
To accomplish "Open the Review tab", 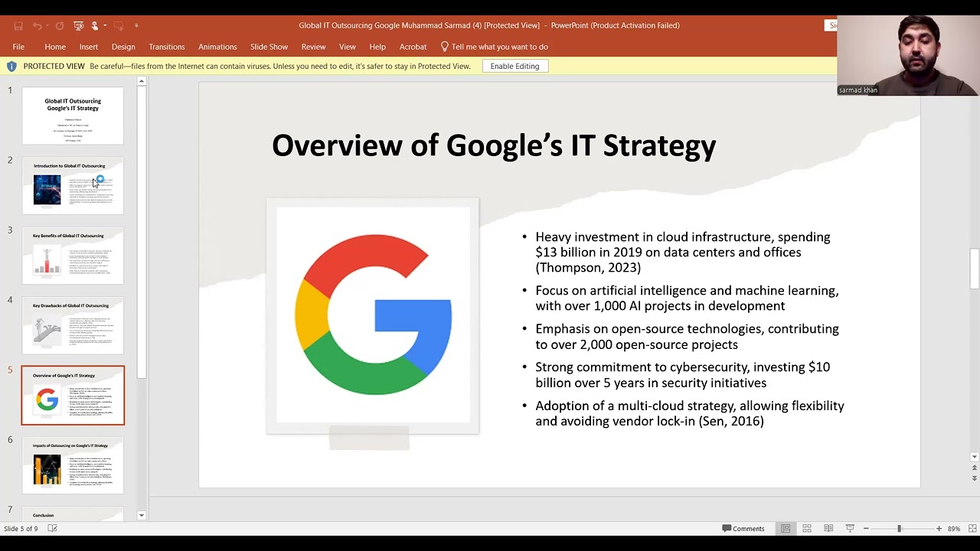I will coord(313,47).
